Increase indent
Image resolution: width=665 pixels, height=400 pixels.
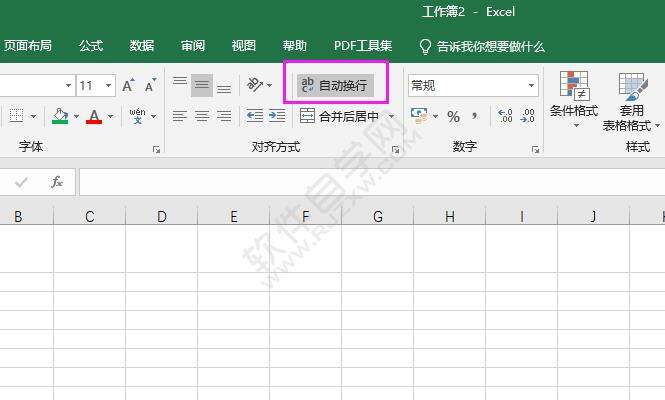[x=277, y=116]
